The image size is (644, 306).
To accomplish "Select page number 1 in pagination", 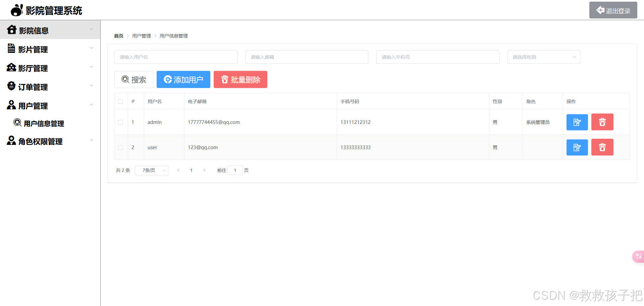I will click(x=191, y=170).
